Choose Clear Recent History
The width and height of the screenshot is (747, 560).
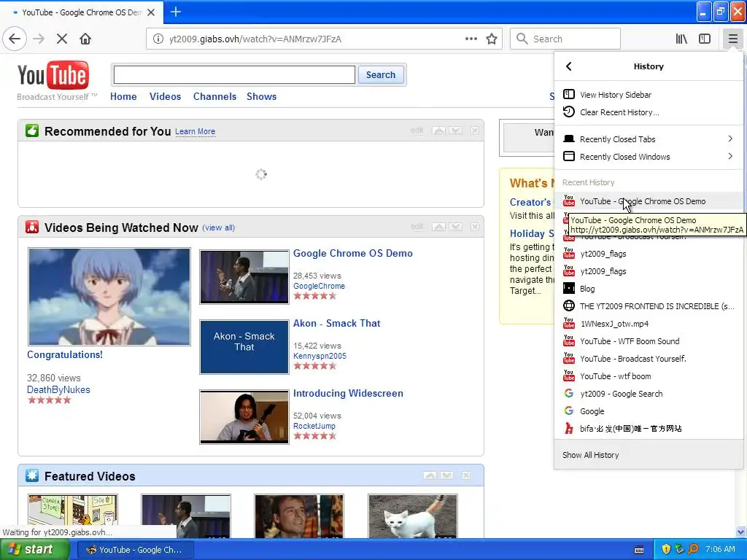pyautogui.click(x=649, y=112)
